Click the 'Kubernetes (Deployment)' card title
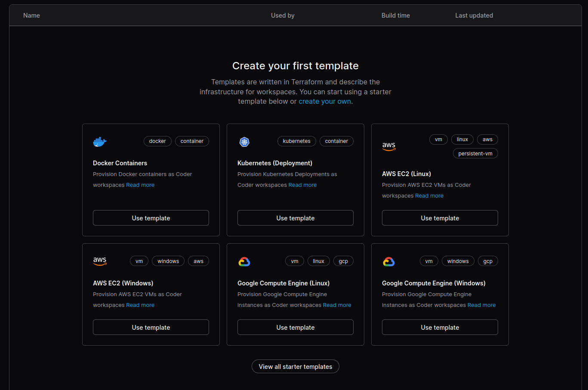The width and height of the screenshot is (588, 390). click(x=275, y=163)
